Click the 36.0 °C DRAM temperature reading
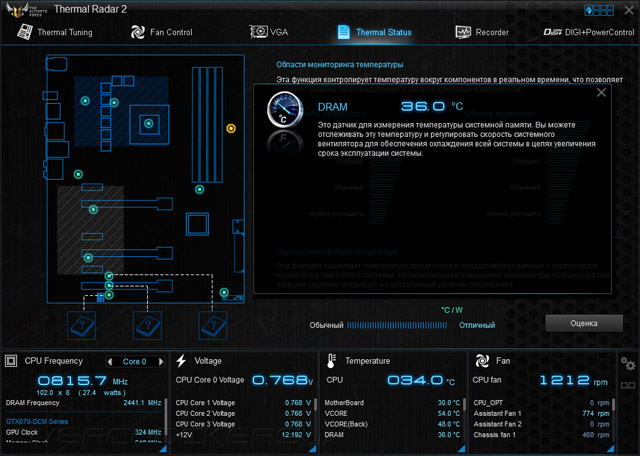 click(x=432, y=107)
